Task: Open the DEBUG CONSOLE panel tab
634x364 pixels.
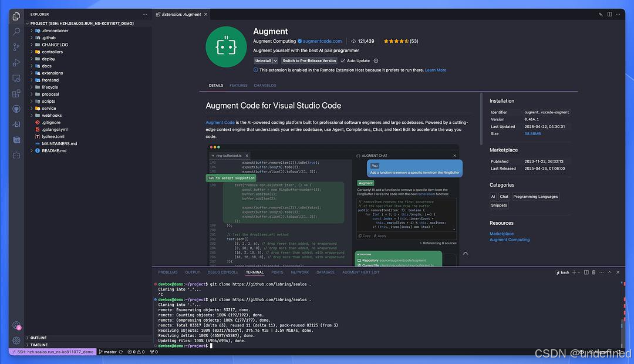Action: click(x=223, y=272)
